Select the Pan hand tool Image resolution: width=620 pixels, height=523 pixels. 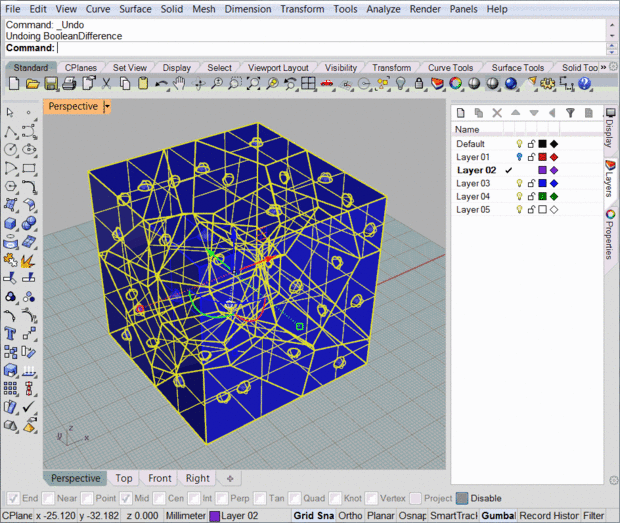point(180,84)
